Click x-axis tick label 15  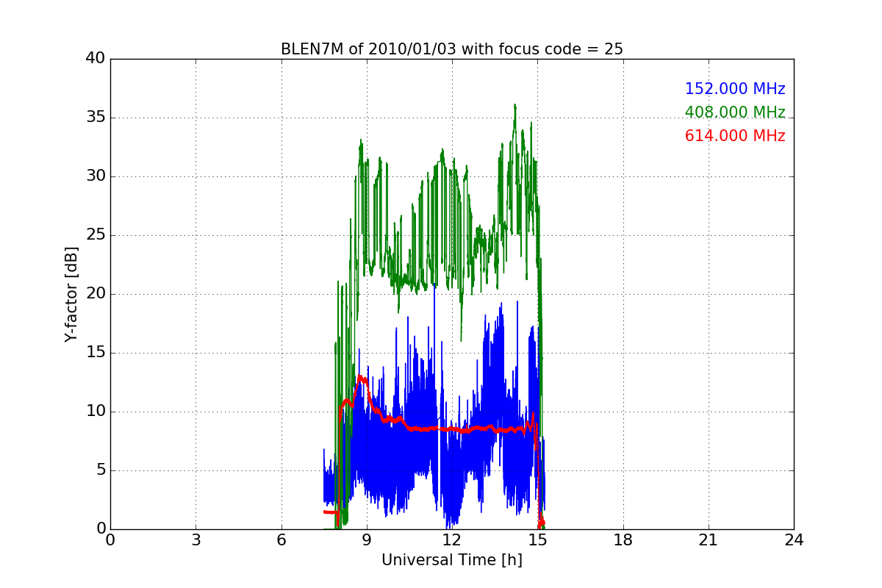(537, 540)
